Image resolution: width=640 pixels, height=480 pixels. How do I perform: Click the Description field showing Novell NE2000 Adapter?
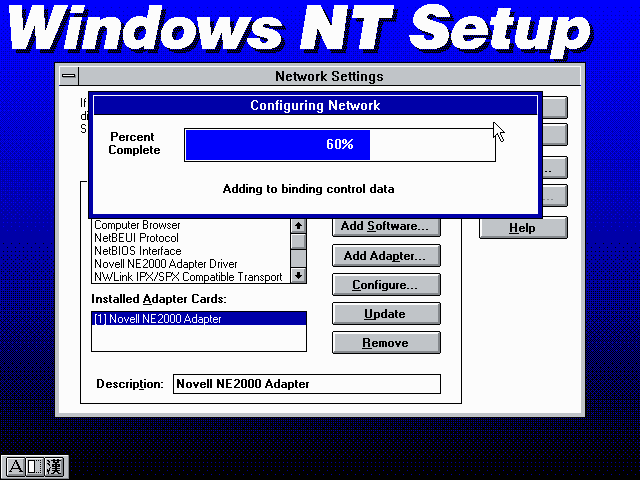coord(307,384)
